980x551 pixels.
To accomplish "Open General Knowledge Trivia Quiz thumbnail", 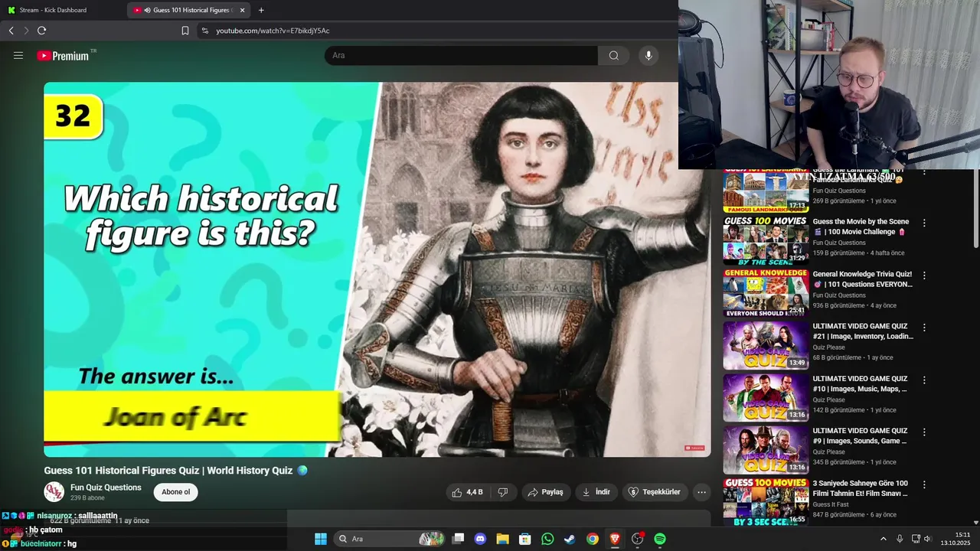I will [766, 292].
